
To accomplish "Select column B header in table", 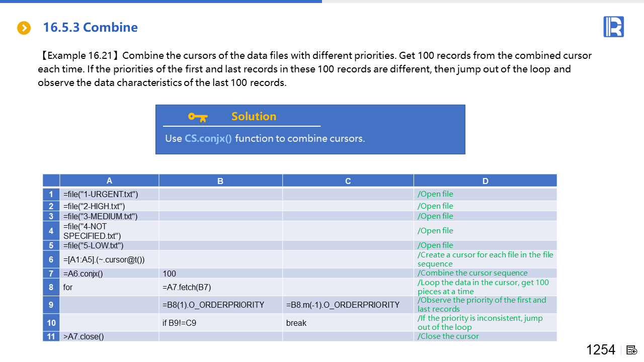I will [x=220, y=181].
